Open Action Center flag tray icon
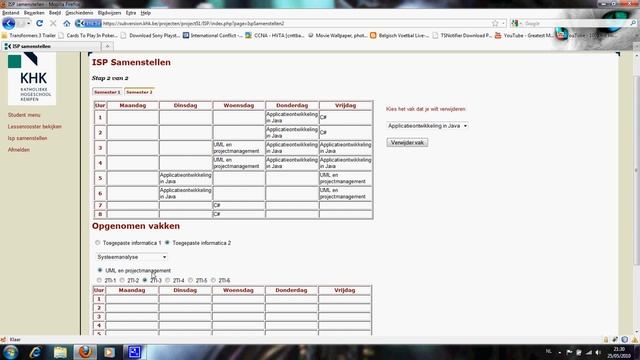Image resolution: width=640 pixels, height=360 pixels. (569, 352)
